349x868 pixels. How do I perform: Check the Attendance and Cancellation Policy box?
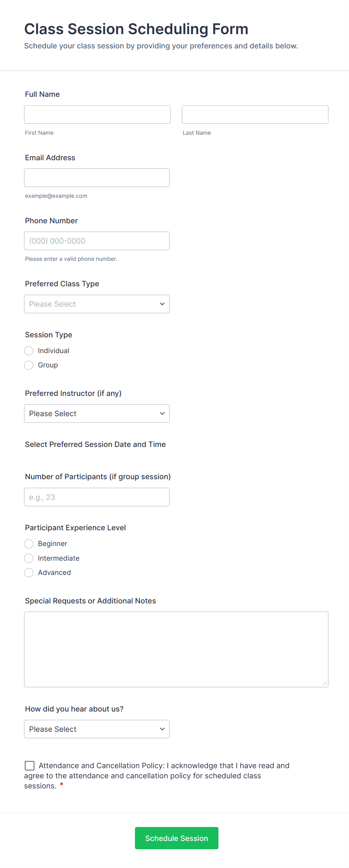30,766
